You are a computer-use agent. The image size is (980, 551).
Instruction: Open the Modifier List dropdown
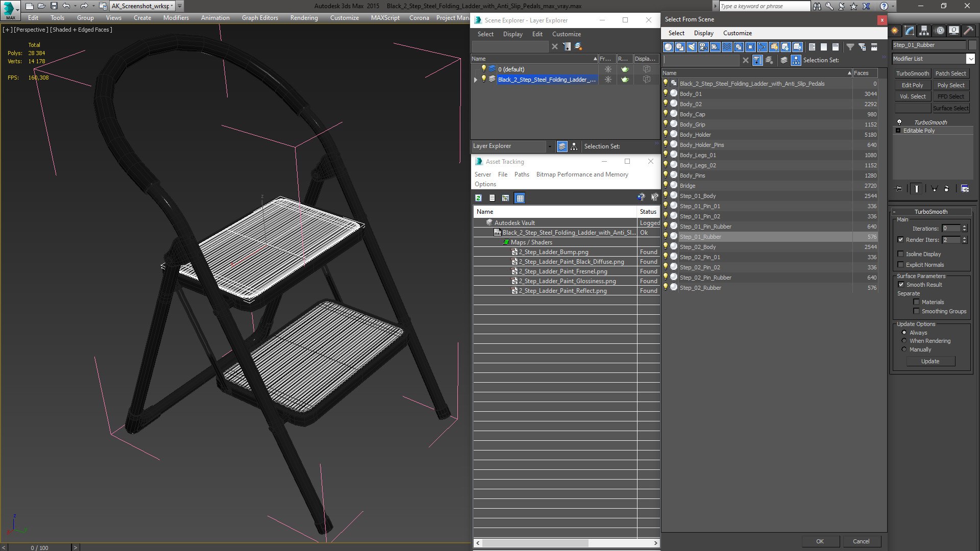pyautogui.click(x=970, y=59)
